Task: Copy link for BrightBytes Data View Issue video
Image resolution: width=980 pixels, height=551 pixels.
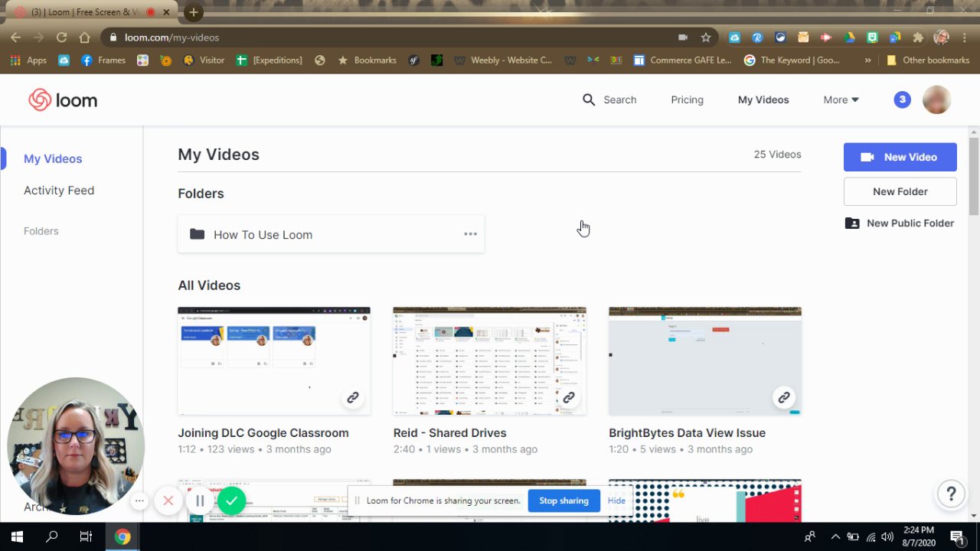Action: (x=783, y=397)
